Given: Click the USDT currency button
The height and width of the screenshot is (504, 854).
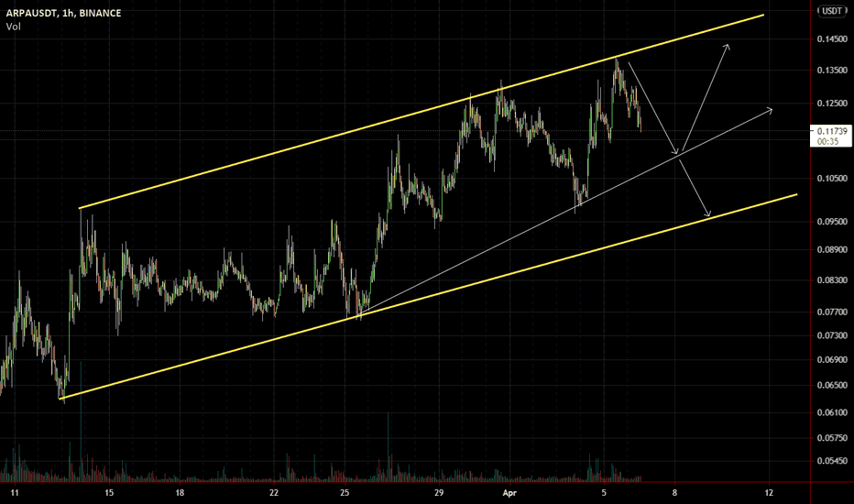Looking at the screenshot, I should pyautogui.click(x=832, y=11).
